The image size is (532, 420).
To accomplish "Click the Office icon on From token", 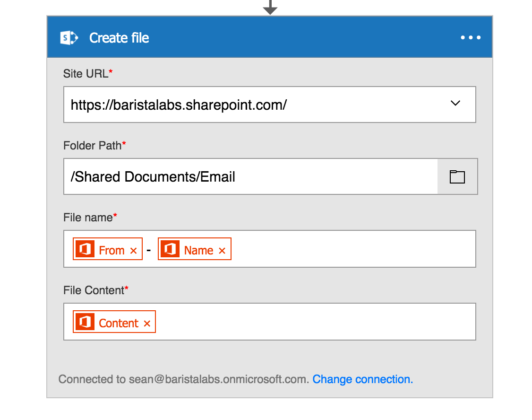I will (85, 249).
